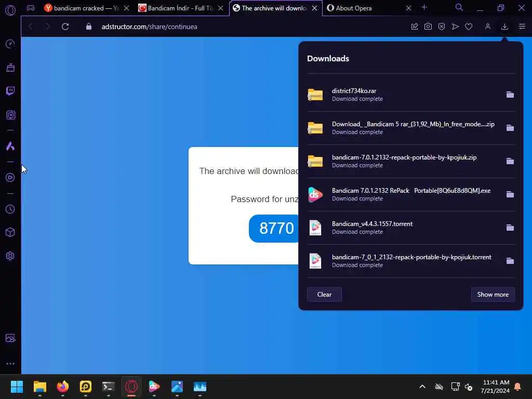Open Extensions cube icon in sidebar
532x399 pixels.
pyautogui.click(x=10, y=232)
